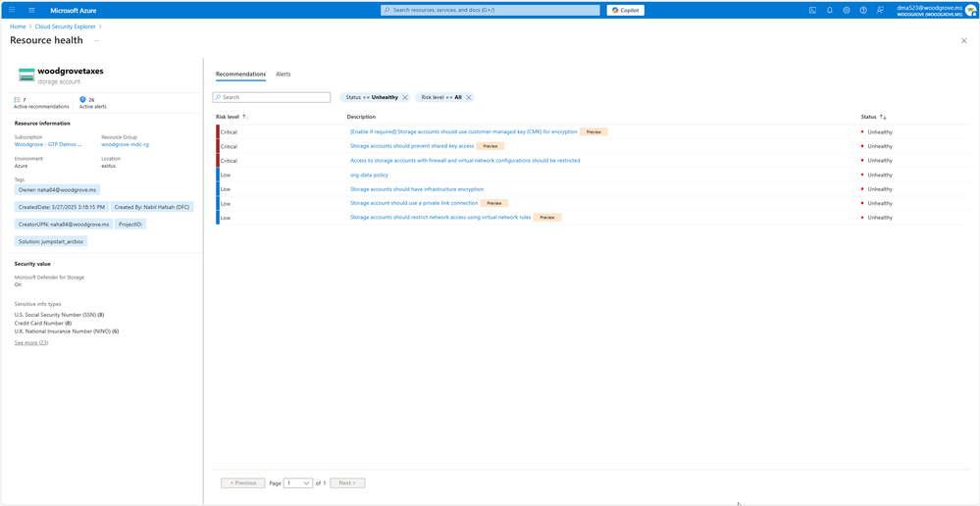980x506 pixels.
Task: Click the Owner naha84@woodgrove.ms tag
Action: 58,190
